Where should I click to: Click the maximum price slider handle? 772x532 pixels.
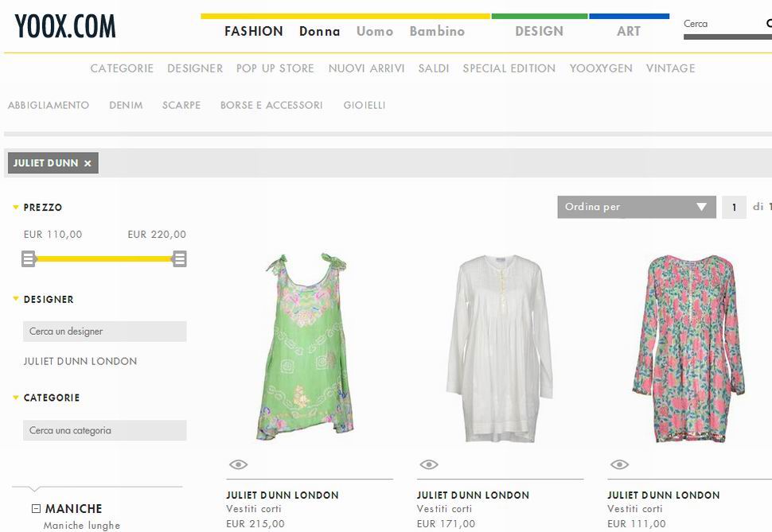[179, 258]
